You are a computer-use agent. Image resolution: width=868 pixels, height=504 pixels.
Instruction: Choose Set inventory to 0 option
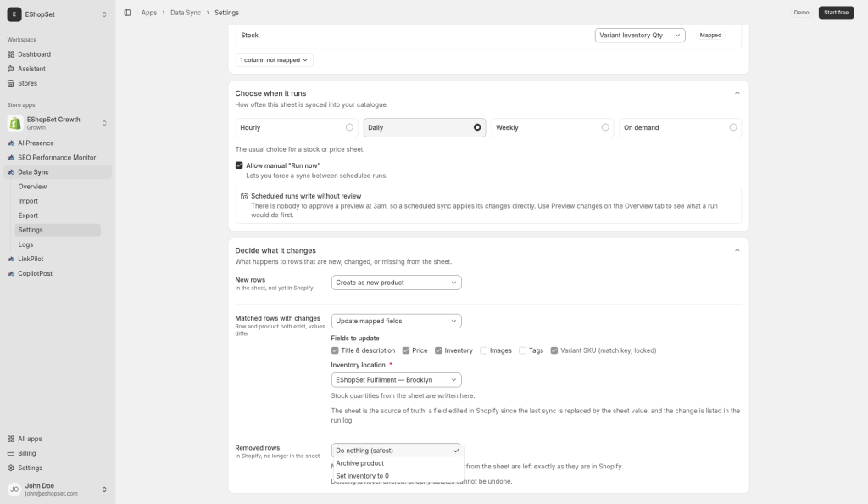398,476
